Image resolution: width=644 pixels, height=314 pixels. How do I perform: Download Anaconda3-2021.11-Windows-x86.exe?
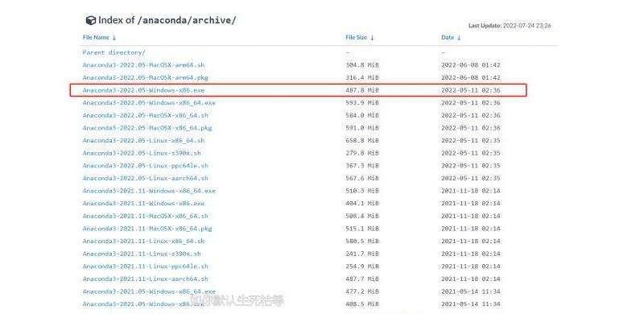pyautogui.click(x=143, y=204)
